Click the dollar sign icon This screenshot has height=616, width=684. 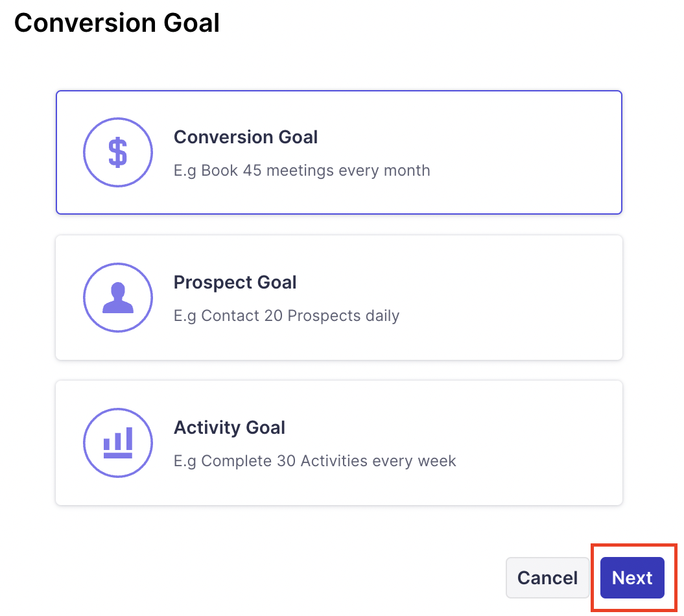117,153
